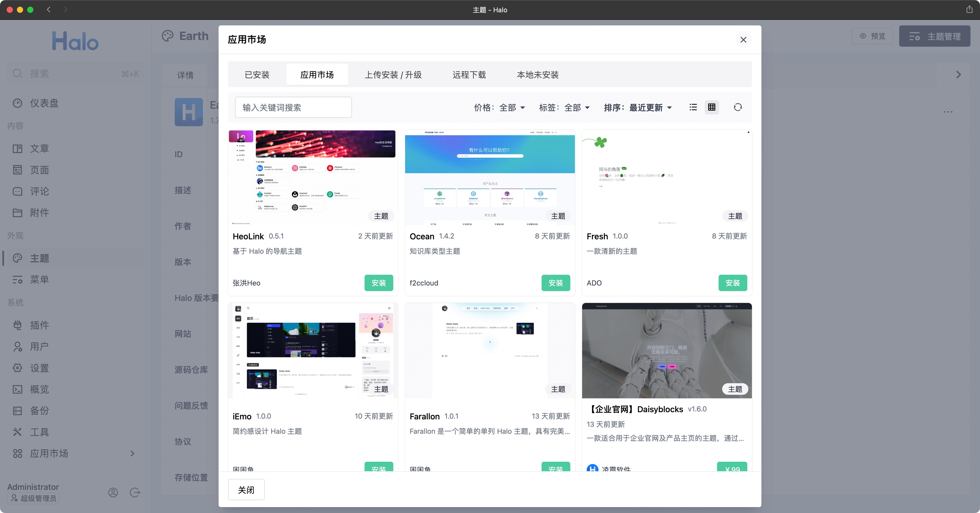
Task: Open the 工具 tools section
Action: click(x=40, y=432)
